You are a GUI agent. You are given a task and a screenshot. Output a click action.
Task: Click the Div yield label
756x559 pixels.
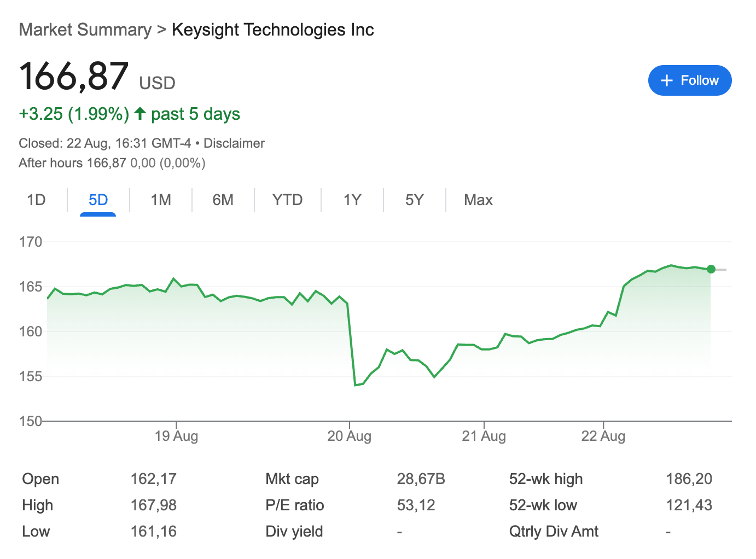pos(294,531)
